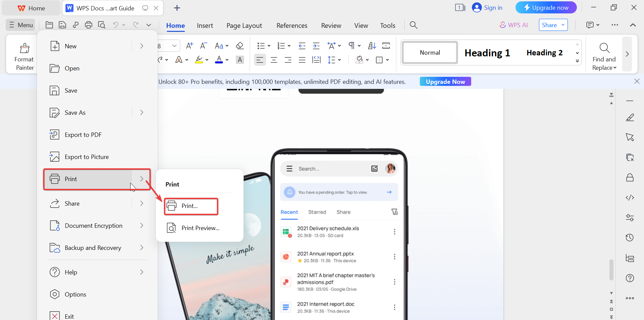Click the shading paint bucket button

point(359,60)
